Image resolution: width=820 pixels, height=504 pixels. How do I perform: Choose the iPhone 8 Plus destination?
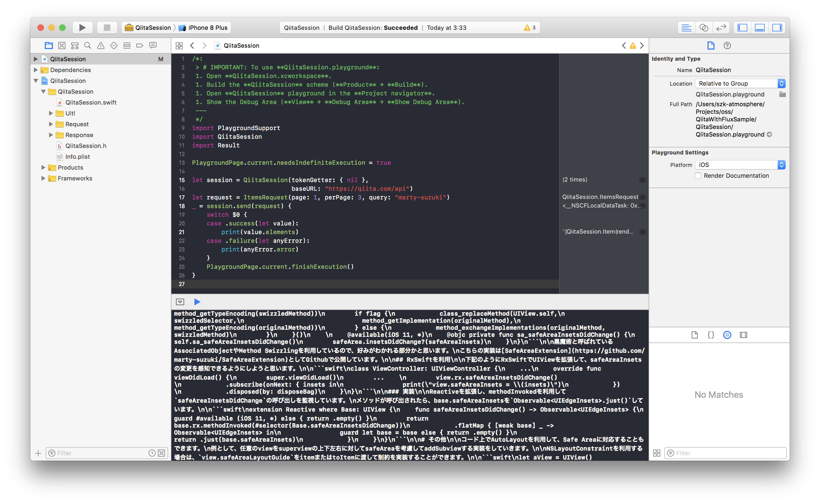(x=207, y=28)
